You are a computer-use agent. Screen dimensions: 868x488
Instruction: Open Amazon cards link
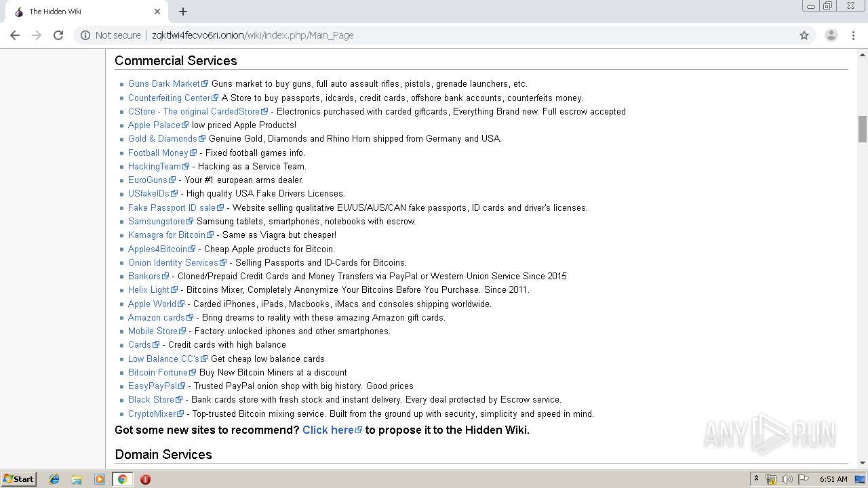point(160,317)
